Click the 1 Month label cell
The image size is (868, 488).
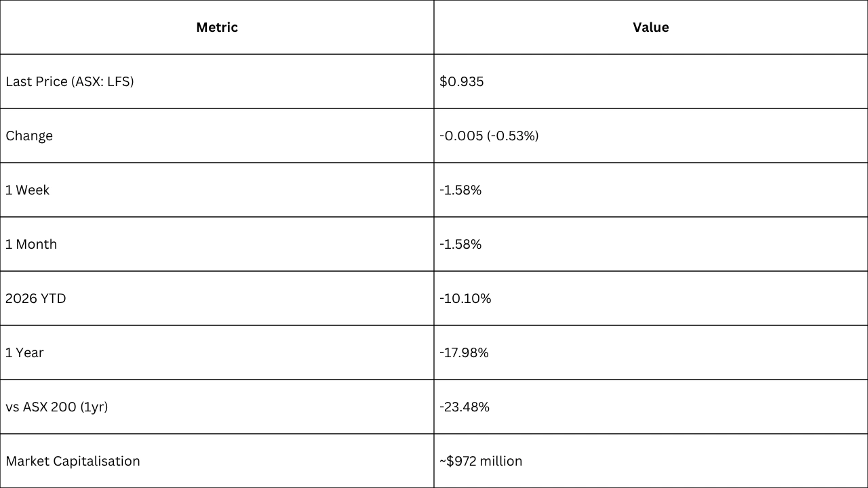coord(31,244)
